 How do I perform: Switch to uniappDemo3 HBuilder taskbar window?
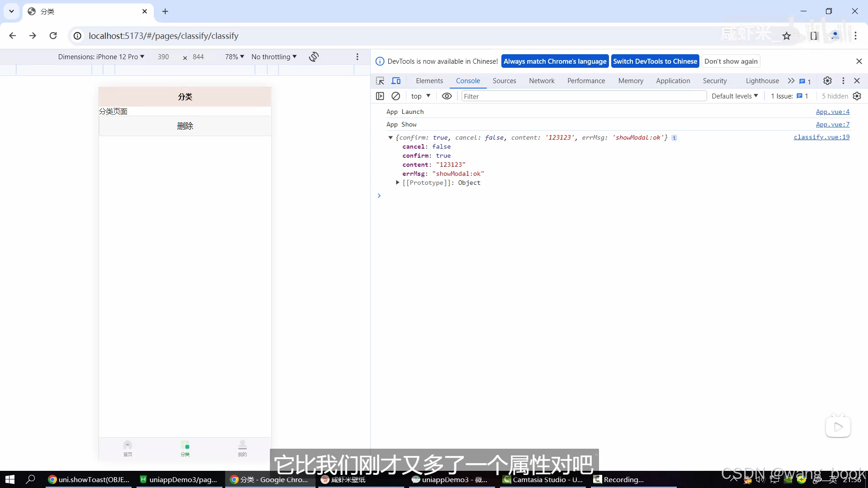tap(179, 479)
